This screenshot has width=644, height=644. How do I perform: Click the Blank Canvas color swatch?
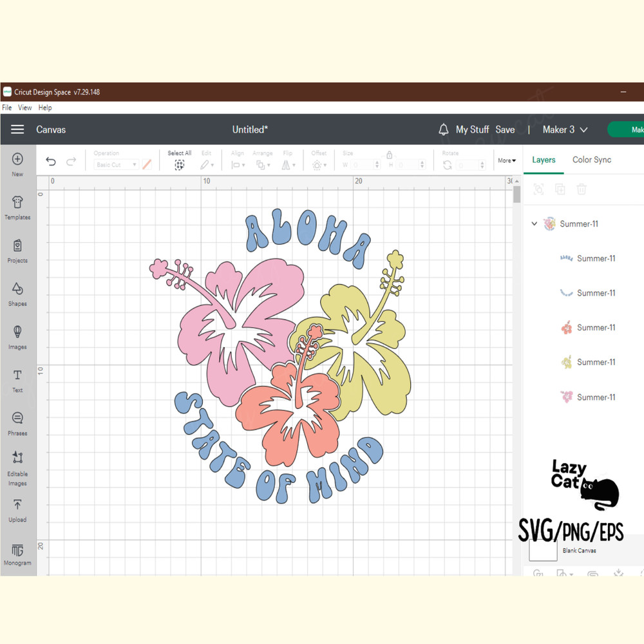[543, 551]
